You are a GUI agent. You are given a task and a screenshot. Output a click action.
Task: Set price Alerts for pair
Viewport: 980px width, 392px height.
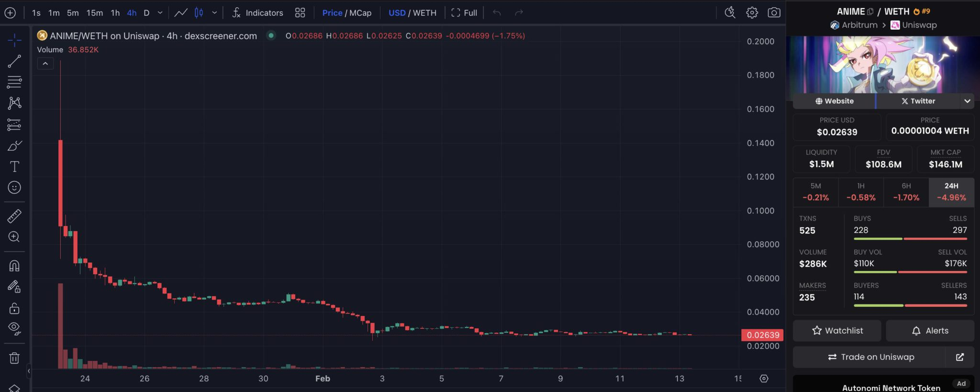click(x=930, y=331)
